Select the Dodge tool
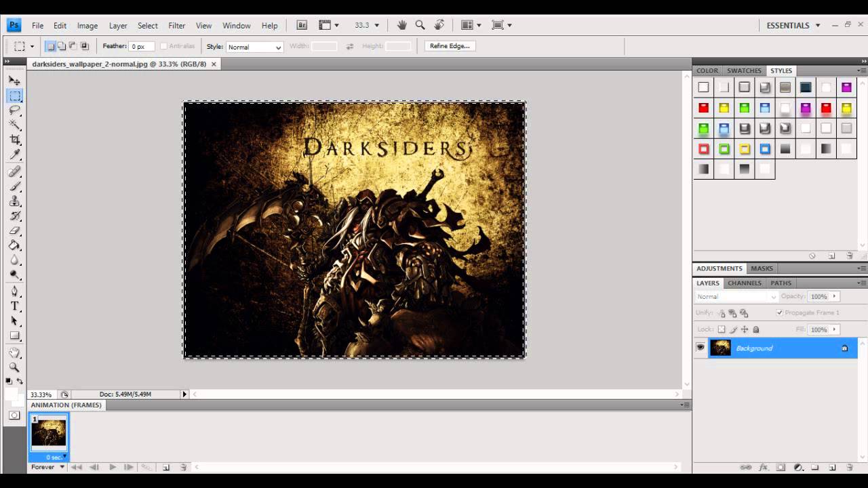The image size is (868, 488). (14, 276)
